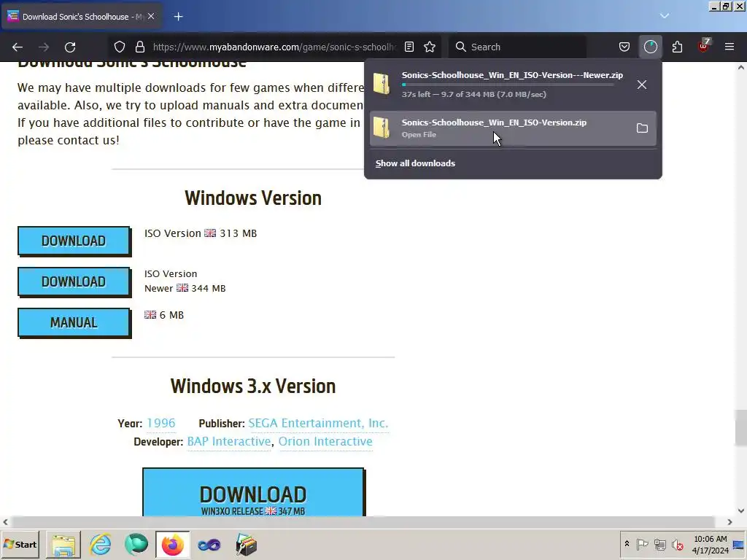The image size is (747, 560).
Task: Open the Action Center flag icon
Action: (642, 544)
